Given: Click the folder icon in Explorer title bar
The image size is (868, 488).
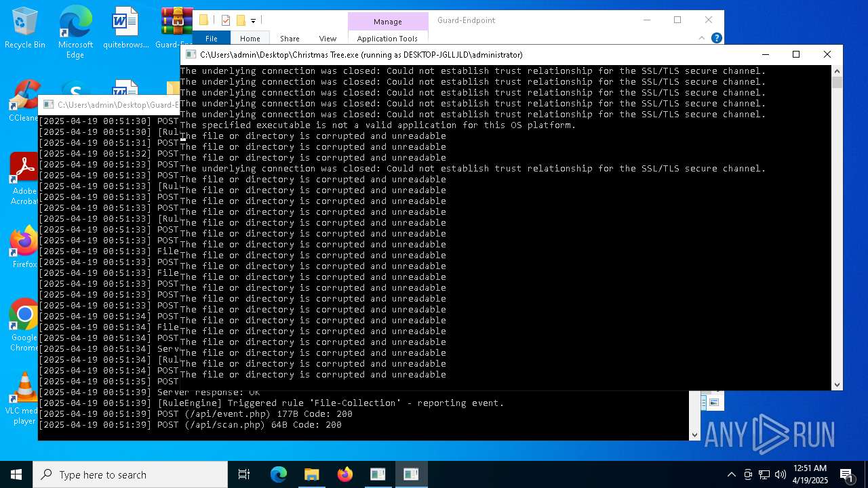Looking at the screenshot, I should (x=203, y=20).
